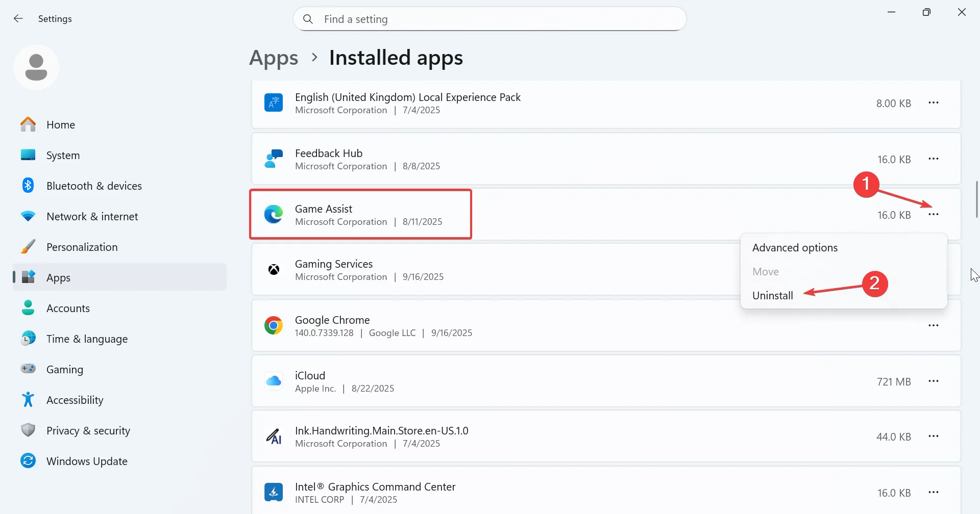The width and height of the screenshot is (980, 514).
Task: Open the more options menu for Google Chrome
Action: pos(934,325)
